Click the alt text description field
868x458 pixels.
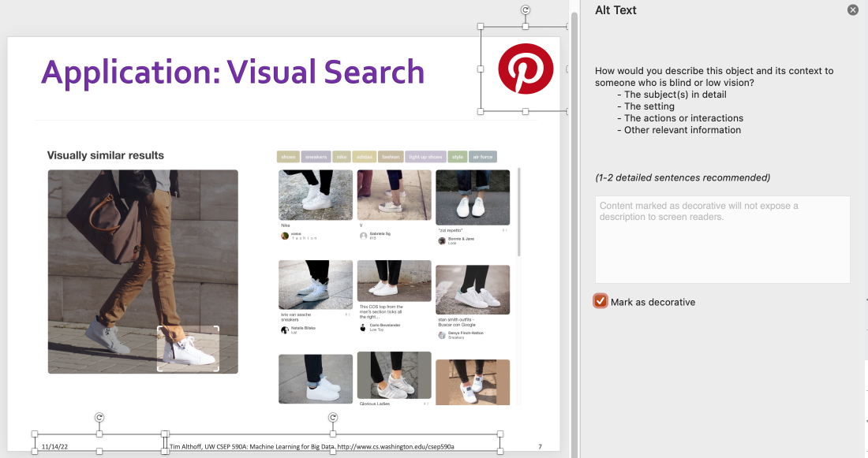click(x=722, y=240)
